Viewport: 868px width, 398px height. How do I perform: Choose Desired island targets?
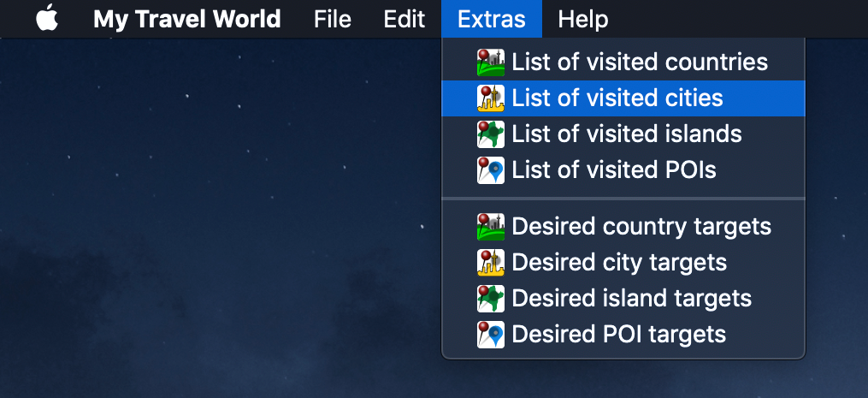point(623,298)
